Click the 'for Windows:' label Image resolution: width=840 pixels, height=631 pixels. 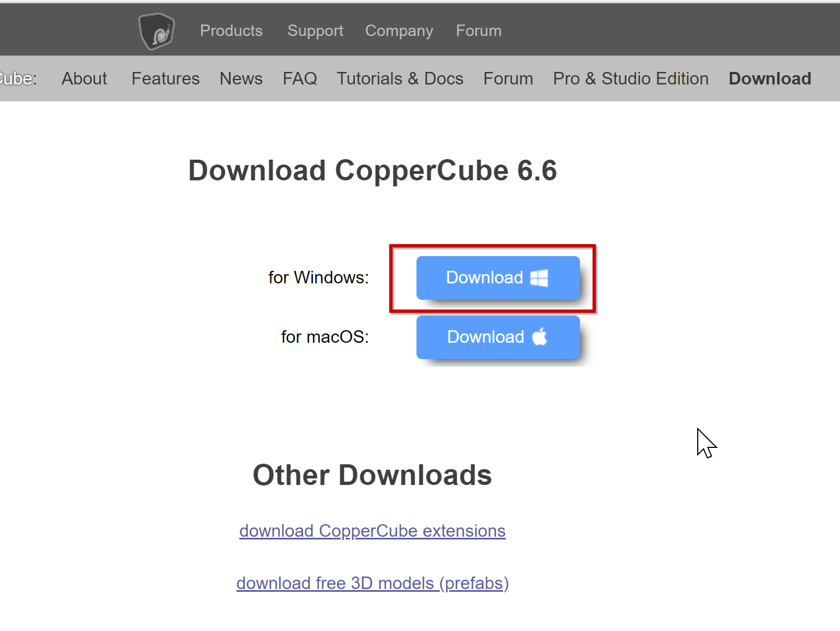[318, 277]
